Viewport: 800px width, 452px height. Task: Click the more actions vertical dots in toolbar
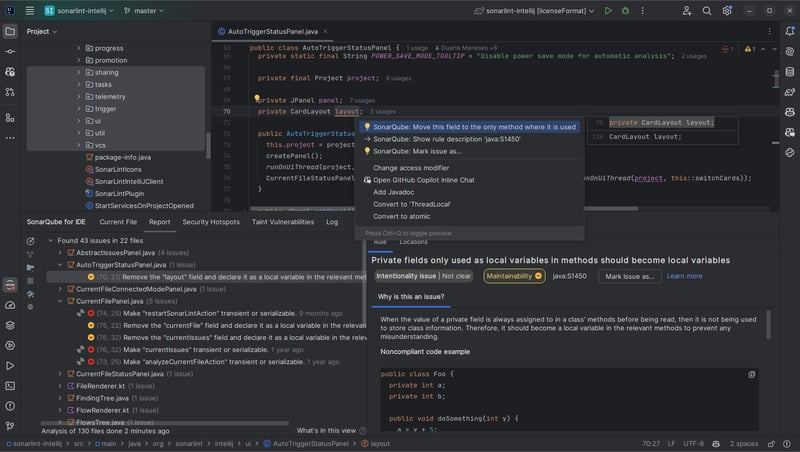(x=642, y=10)
